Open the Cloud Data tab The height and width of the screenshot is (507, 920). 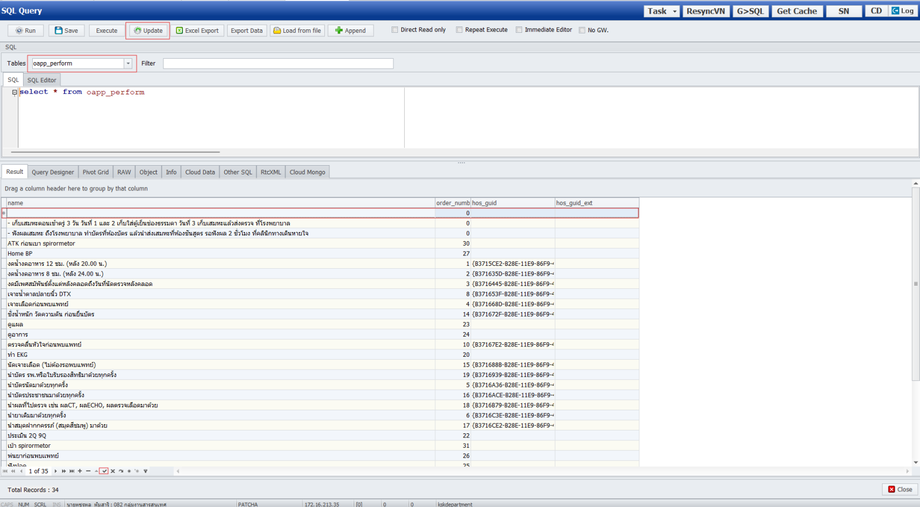coord(200,172)
